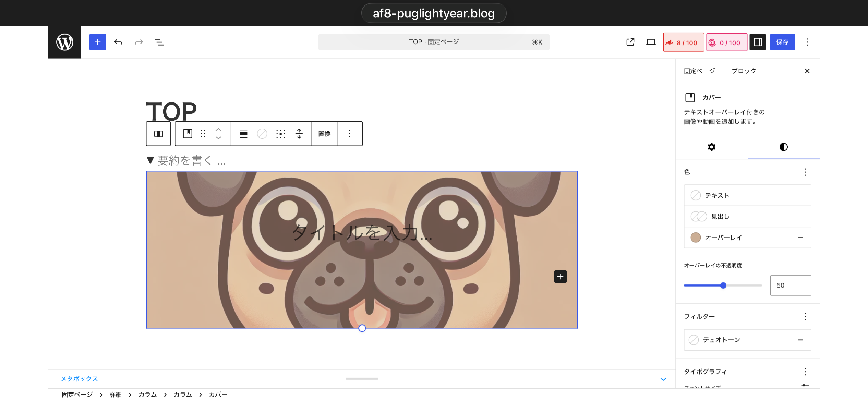Select the styles half-circle tab
Screen dimensions: 868x401
point(783,147)
